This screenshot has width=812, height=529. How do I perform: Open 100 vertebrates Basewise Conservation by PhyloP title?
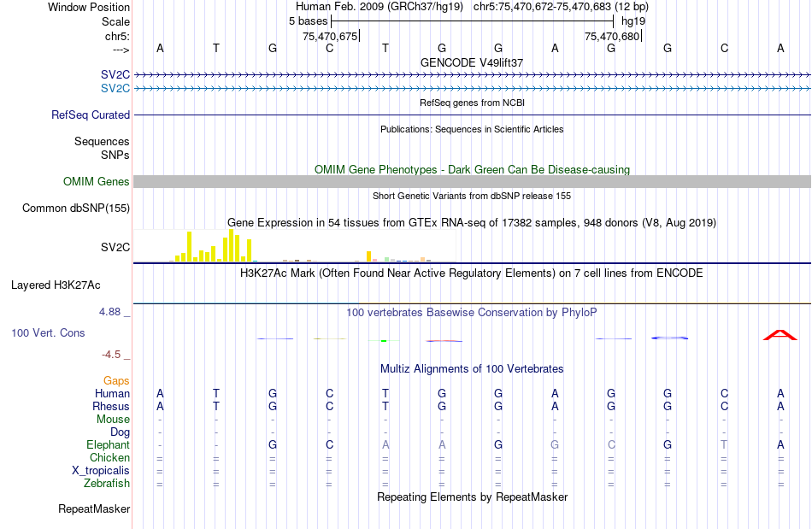472,312
